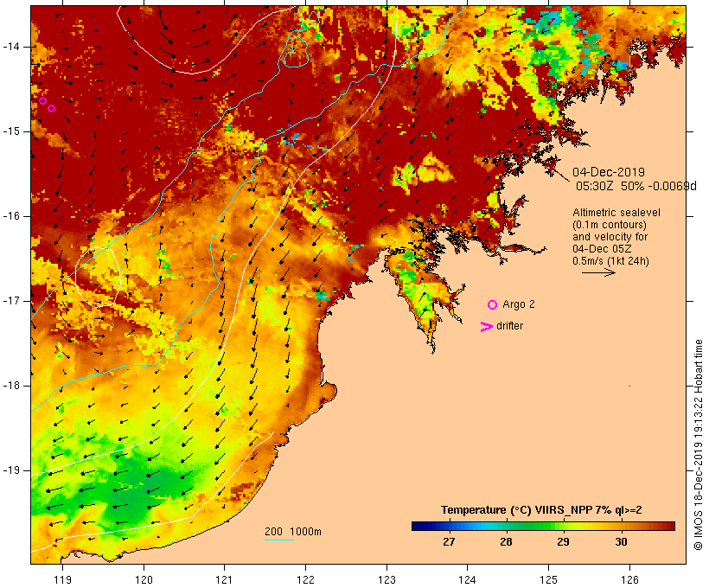The height and width of the screenshot is (588, 709).
Task: Click the 119 longitude axis label
Action: pos(62,580)
